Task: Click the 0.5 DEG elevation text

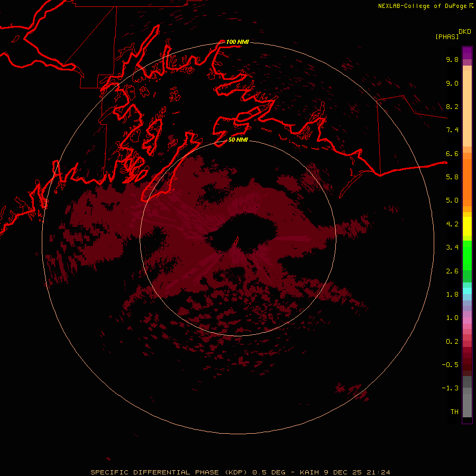Action: click(x=269, y=472)
